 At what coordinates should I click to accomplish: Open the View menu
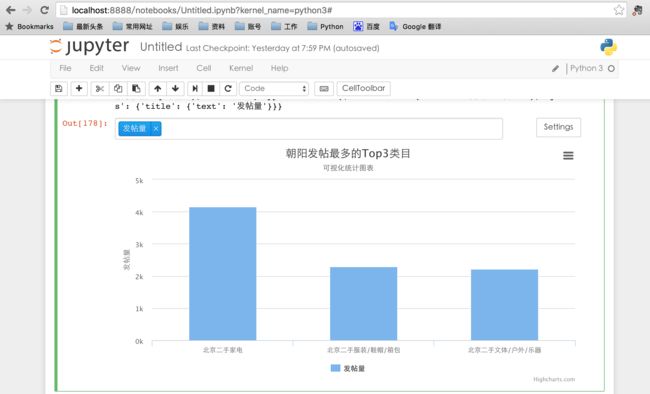(x=131, y=68)
